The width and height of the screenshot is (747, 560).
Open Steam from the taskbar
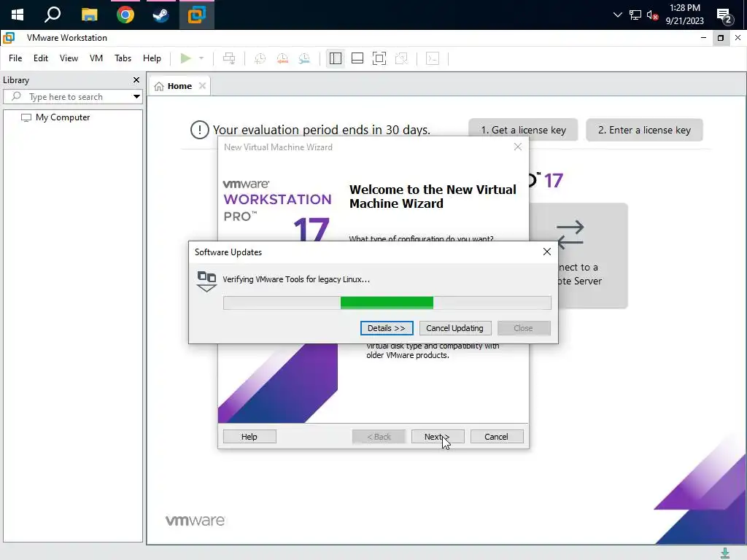(160, 15)
